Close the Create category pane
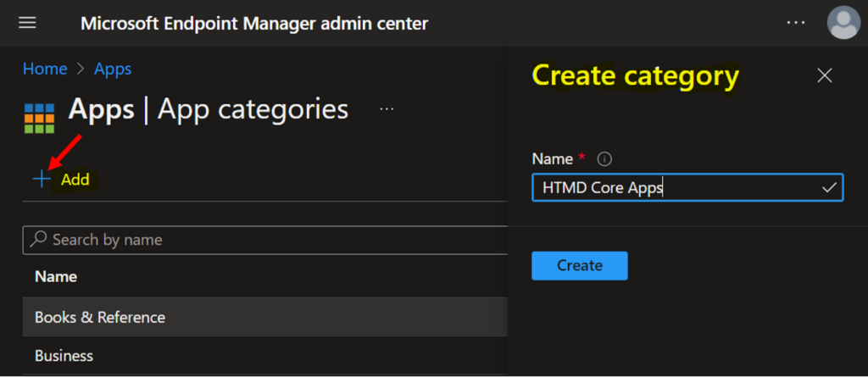The width and height of the screenshot is (868, 377). 825,76
